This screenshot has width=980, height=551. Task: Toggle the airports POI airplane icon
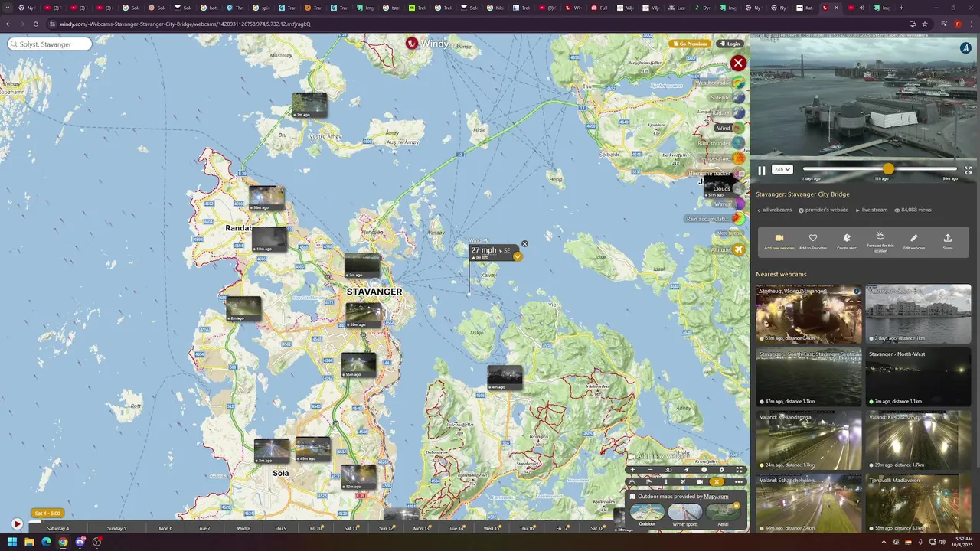coord(683,482)
